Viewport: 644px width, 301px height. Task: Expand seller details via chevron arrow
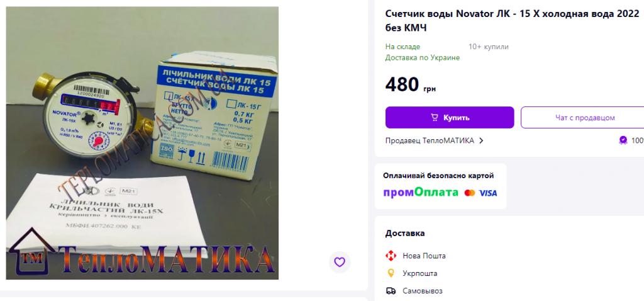pyautogui.click(x=481, y=140)
